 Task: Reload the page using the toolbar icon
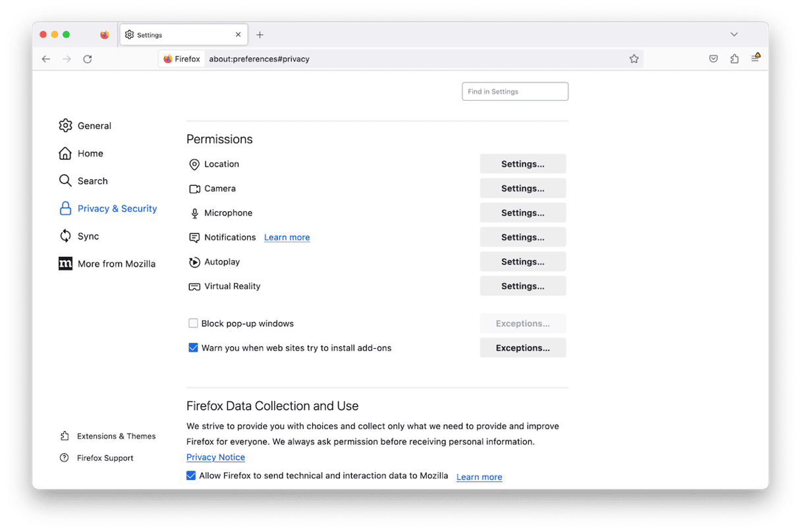coord(87,59)
